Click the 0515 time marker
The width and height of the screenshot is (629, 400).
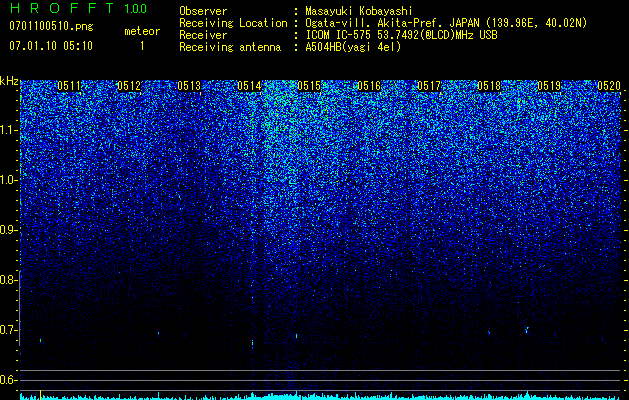coord(309,86)
